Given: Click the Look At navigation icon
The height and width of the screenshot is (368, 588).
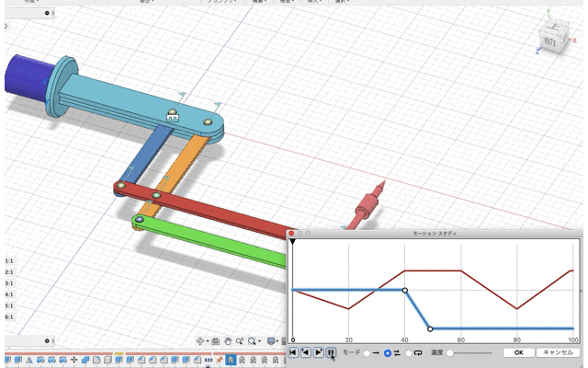Looking at the screenshot, I should pos(215,341).
